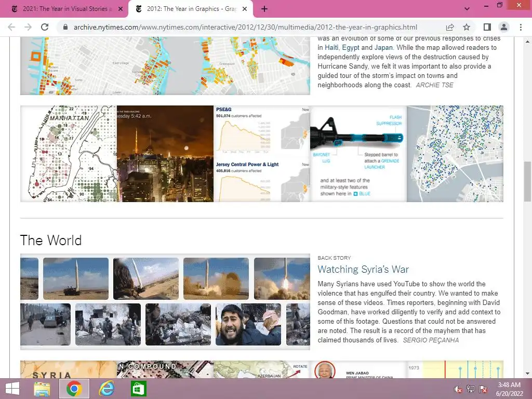Open the Wen Jiabao graphic thumbnail

click(358, 369)
